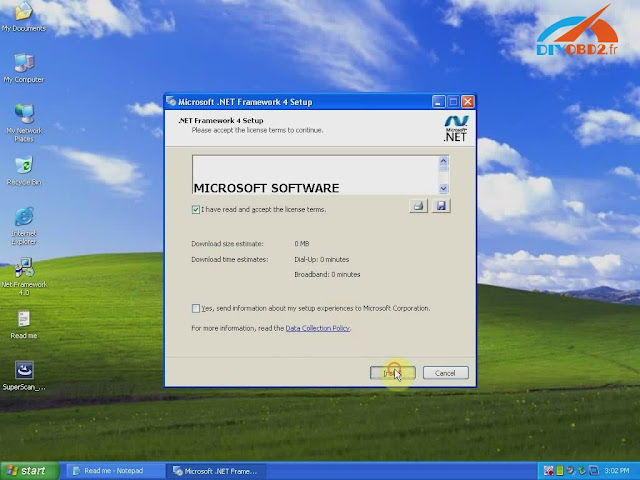Select the Read me desktop file
The height and width of the screenshot is (480, 640).
click(x=24, y=325)
